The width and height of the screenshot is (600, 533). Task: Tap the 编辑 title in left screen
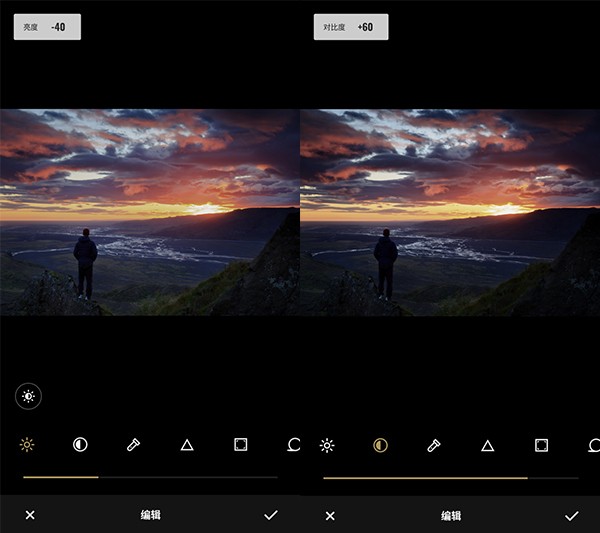pos(150,515)
